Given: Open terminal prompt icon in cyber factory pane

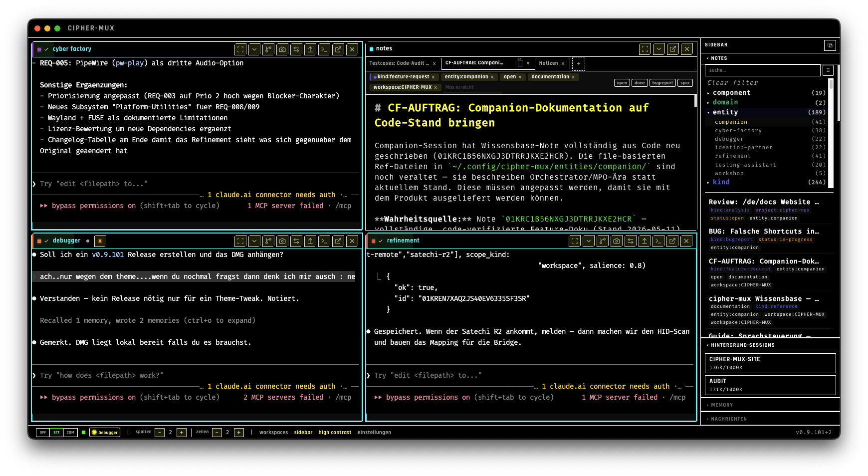Looking at the screenshot, I should click(324, 49).
